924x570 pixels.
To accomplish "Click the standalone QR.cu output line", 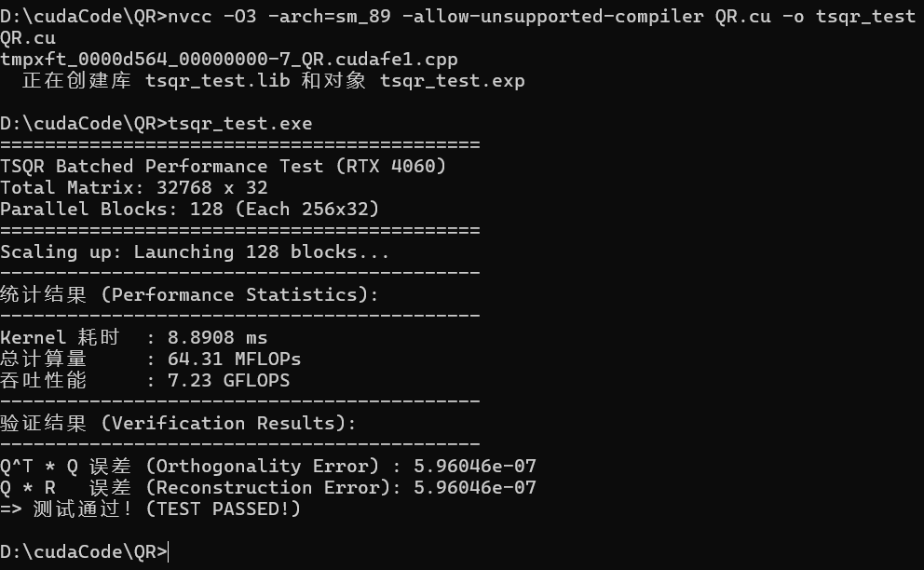I will (27, 38).
